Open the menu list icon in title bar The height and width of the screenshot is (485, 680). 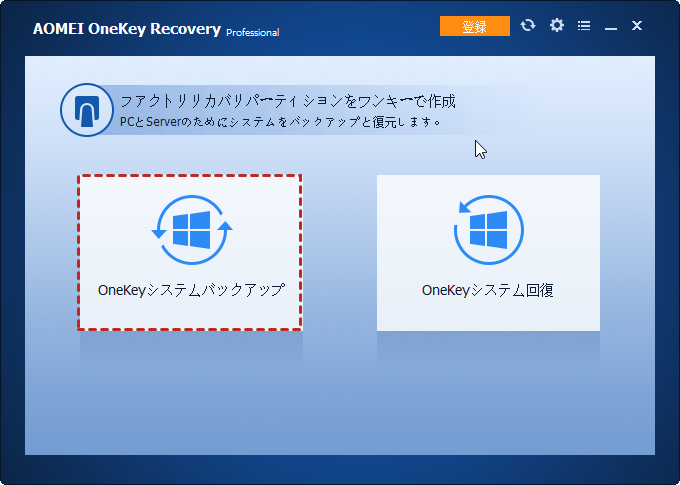584,26
